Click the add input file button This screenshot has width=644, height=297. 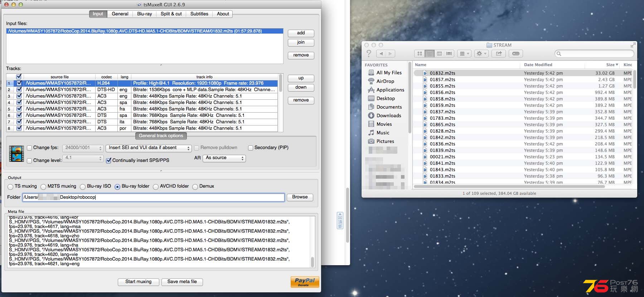pyautogui.click(x=301, y=33)
